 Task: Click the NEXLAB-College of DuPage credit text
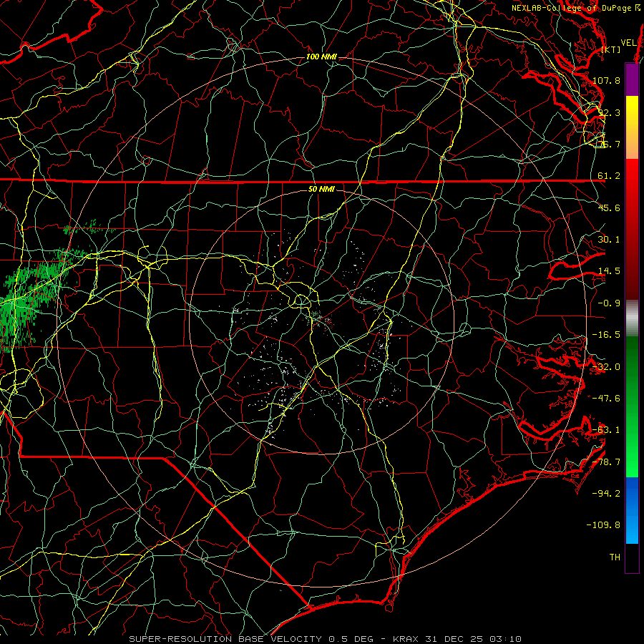(576, 8)
